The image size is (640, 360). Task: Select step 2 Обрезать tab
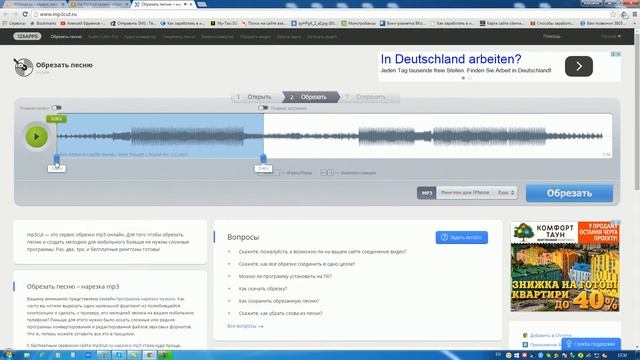click(x=311, y=97)
